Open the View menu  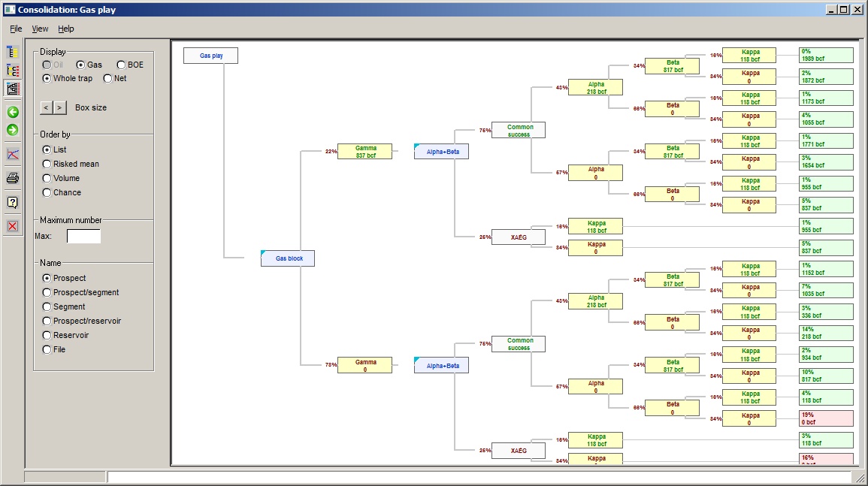click(x=40, y=29)
